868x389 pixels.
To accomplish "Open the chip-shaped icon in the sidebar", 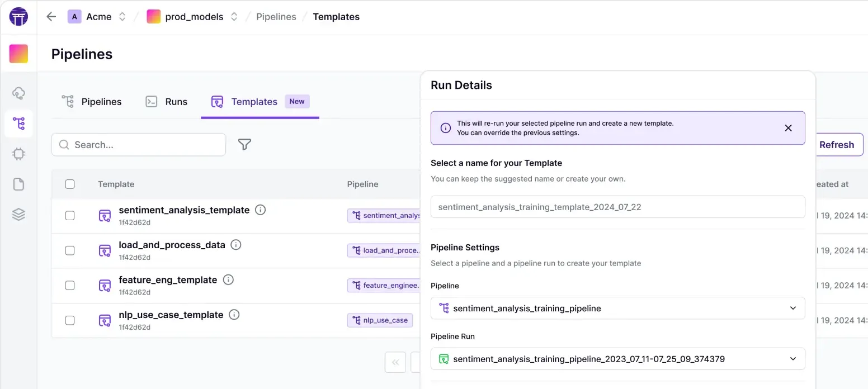I will click(18, 154).
